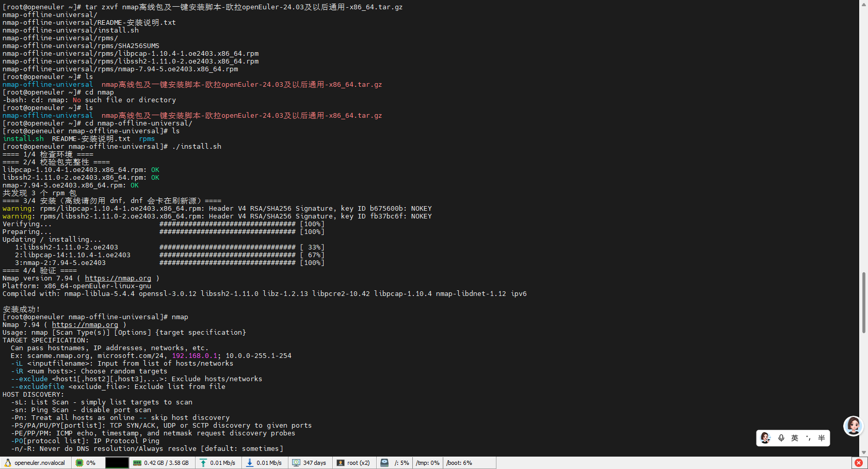Viewport: 868px width, 469px height.
Task: Click the 'root (x2)' status bar text
Action: [x=359, y=463]
